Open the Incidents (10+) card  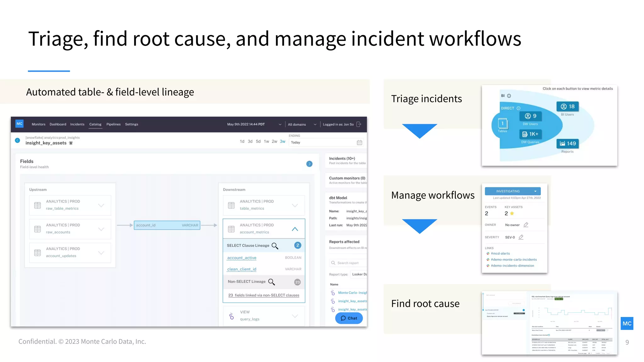point(346,161)
